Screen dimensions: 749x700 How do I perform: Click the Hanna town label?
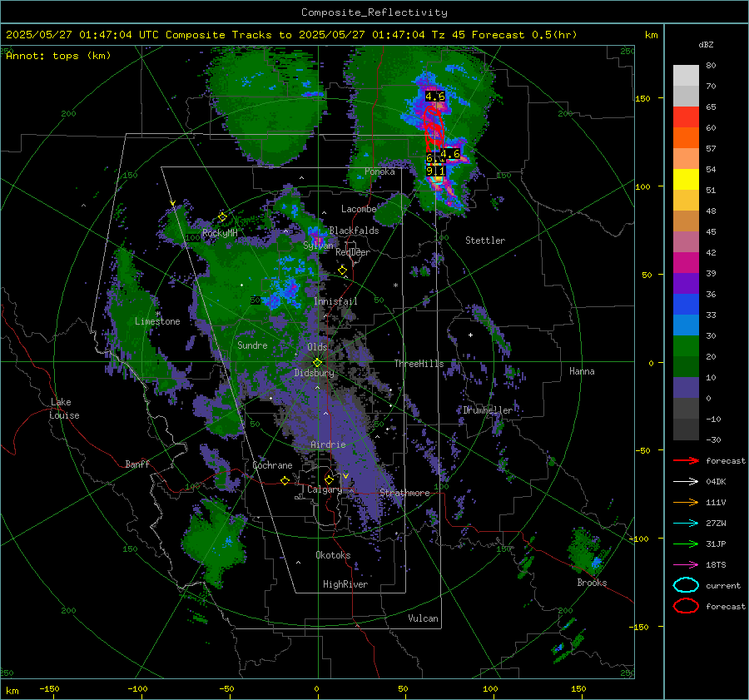click(x=582, y=371)
